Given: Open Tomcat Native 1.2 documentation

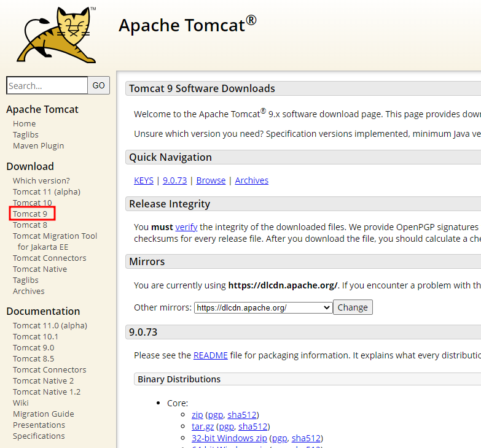Looking at the screenshot, I should [47, 392].
